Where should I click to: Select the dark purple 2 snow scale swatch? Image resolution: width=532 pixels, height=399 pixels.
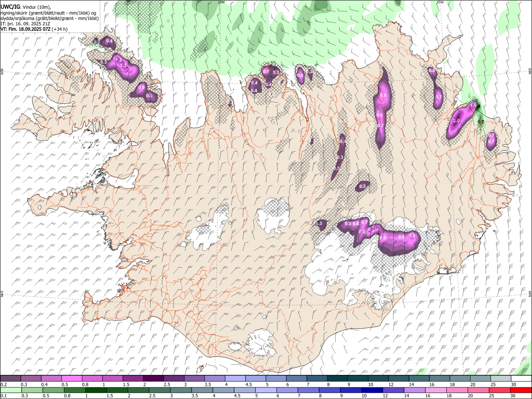(153, 379)
